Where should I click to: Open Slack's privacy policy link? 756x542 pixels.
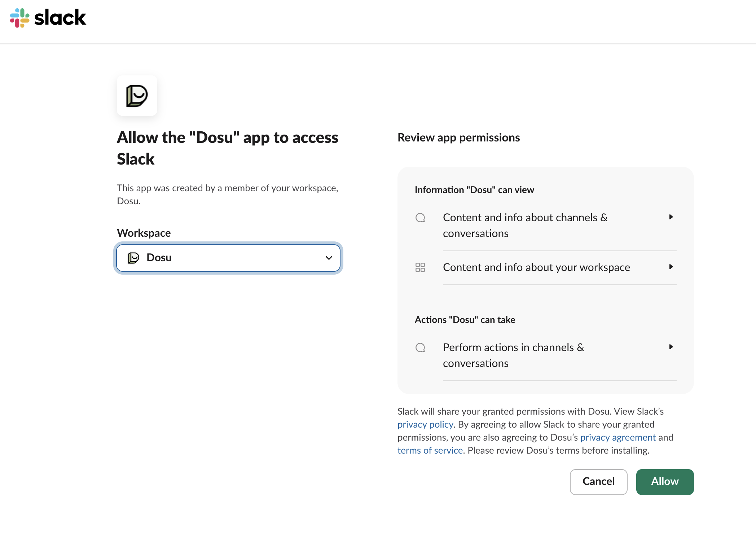[425, 424]
